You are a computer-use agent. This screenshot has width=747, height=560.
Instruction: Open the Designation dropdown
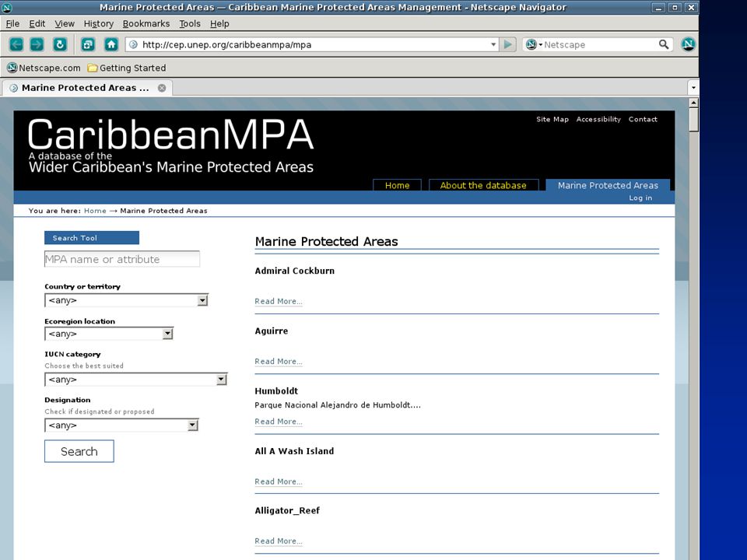(121, 425)
